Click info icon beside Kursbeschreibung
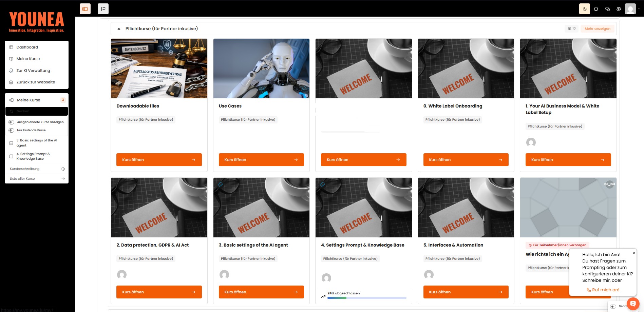Viewport: 644px width, 312px height. 63,169
